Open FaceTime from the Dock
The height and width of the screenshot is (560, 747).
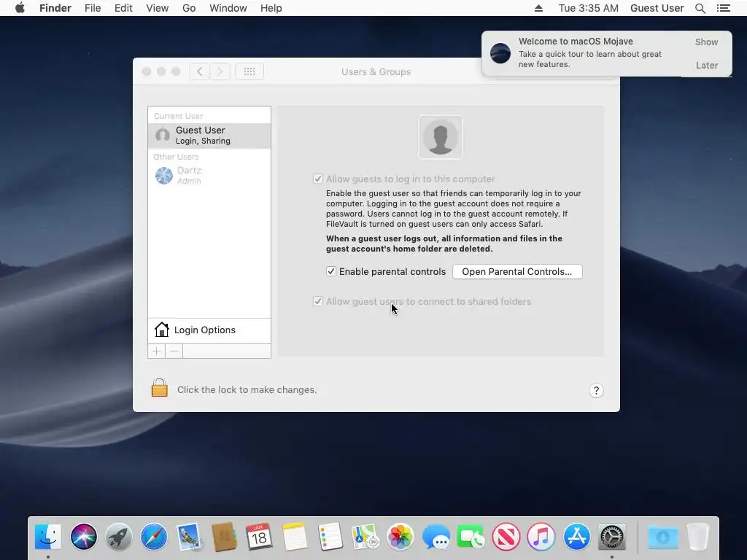[x=471, y=537]
